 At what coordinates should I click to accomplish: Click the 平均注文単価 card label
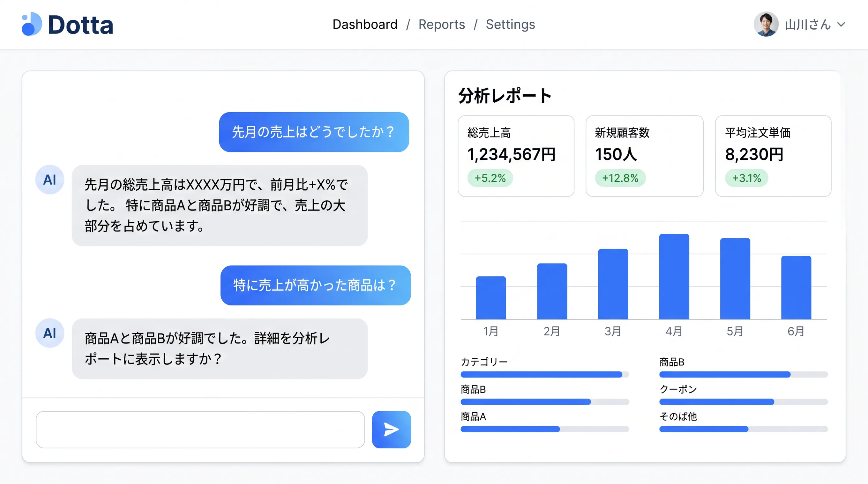pyautogui.click(x=758, y=133)
